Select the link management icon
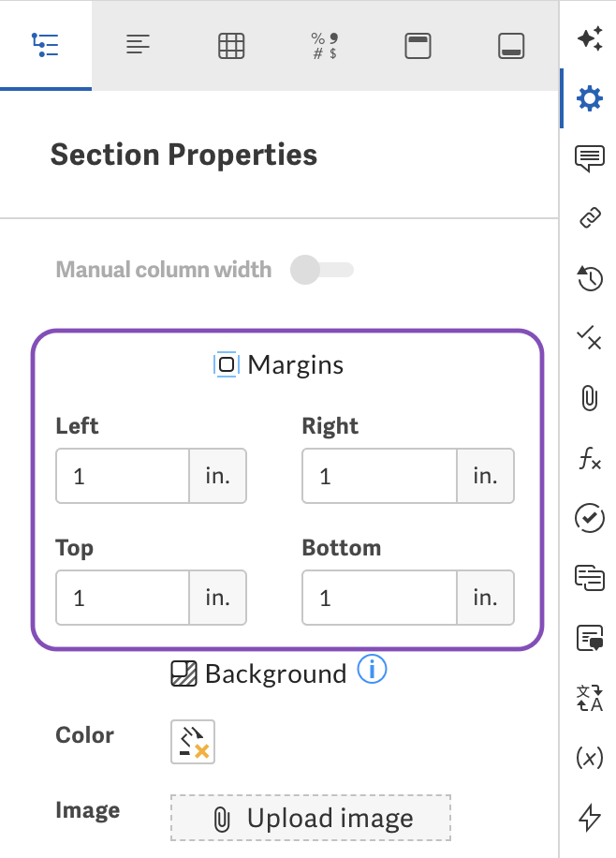616x858 pixels. tap(589, 218)
